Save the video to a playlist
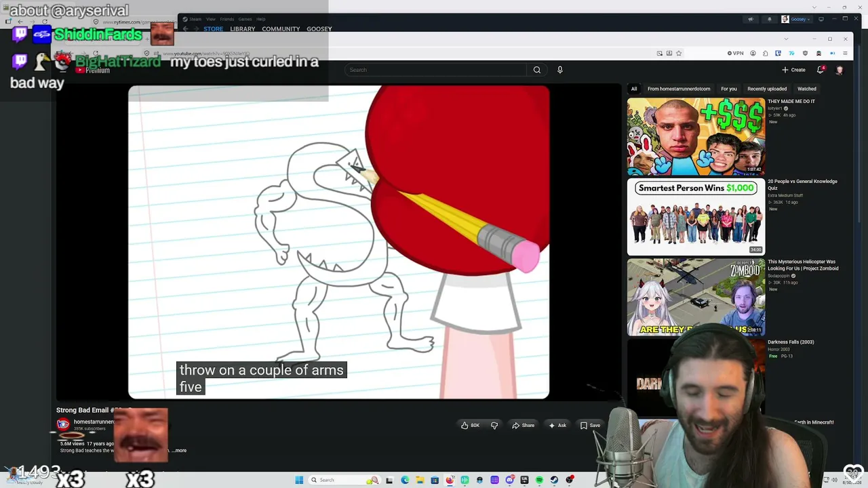 [x=590, y=426]
